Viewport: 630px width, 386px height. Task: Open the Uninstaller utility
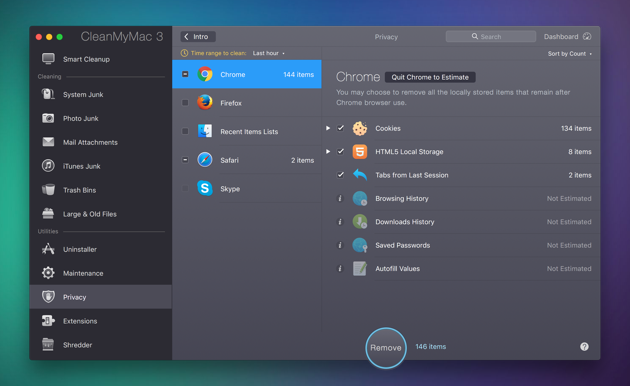tap(100, 249)
